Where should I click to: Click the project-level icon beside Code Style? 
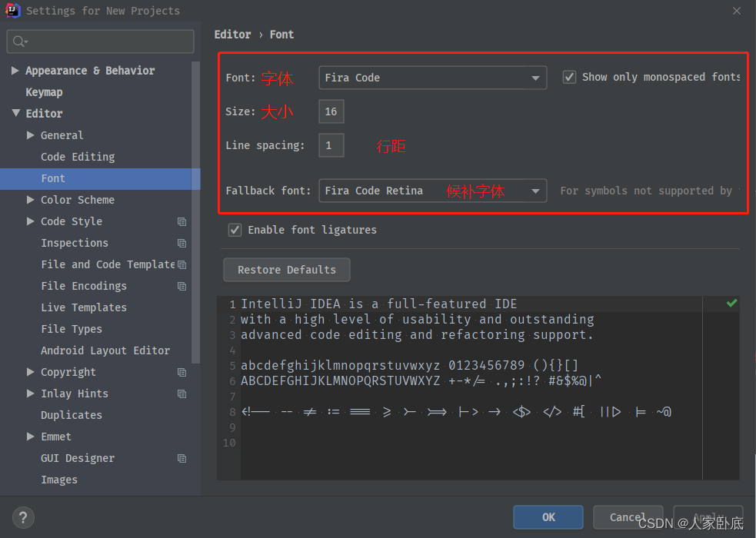[182, 221]
